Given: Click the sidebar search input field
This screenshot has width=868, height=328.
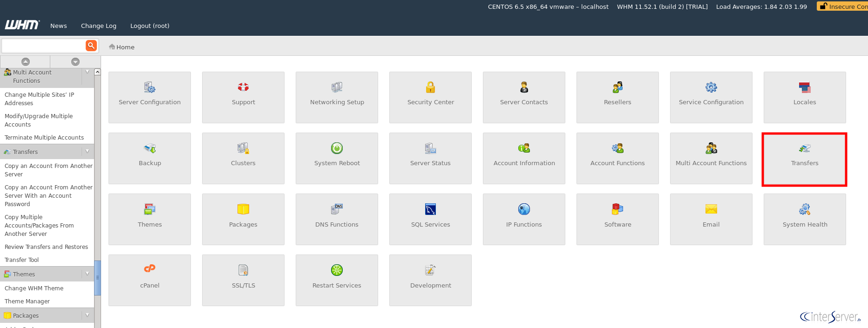Looking at the screenshot, I should click(x=43, y=46).
